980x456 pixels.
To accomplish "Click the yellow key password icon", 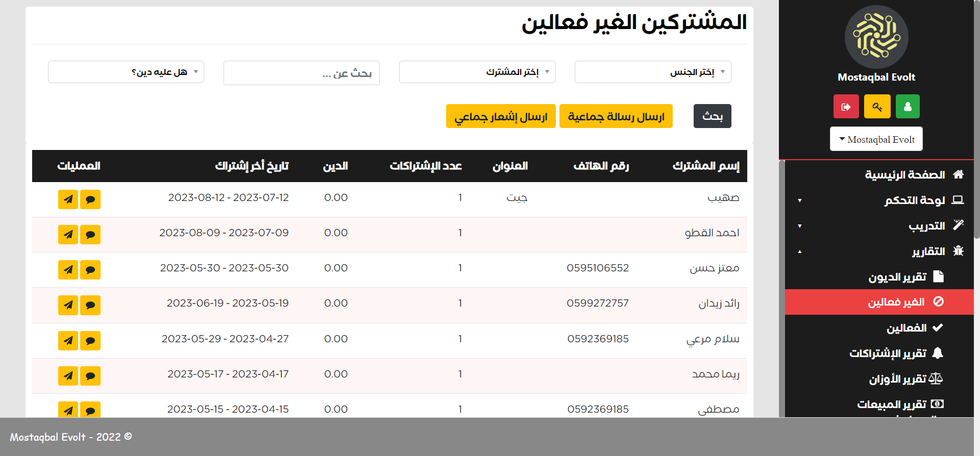I will pyautogui.click(x=877, y=107).
